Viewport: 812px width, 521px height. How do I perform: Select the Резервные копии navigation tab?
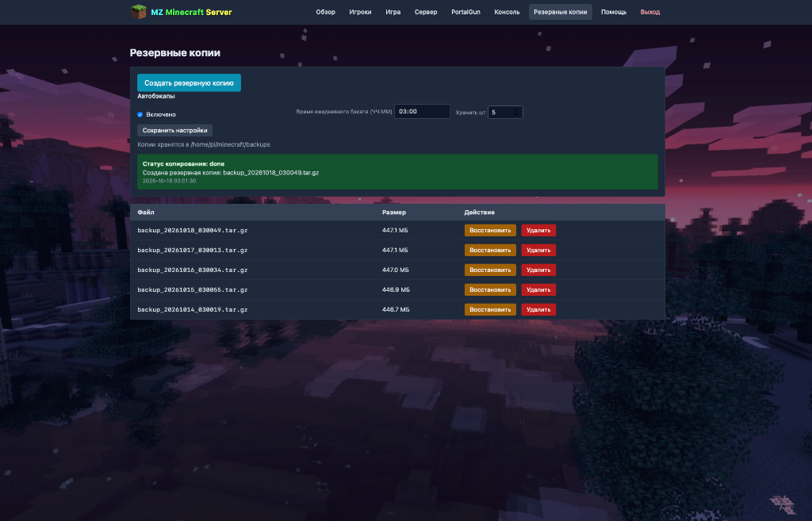561,12
